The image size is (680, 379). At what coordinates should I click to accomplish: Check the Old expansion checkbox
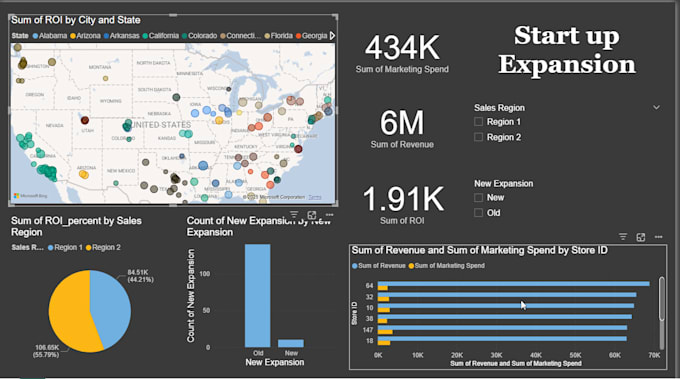(x=478, y=213)
